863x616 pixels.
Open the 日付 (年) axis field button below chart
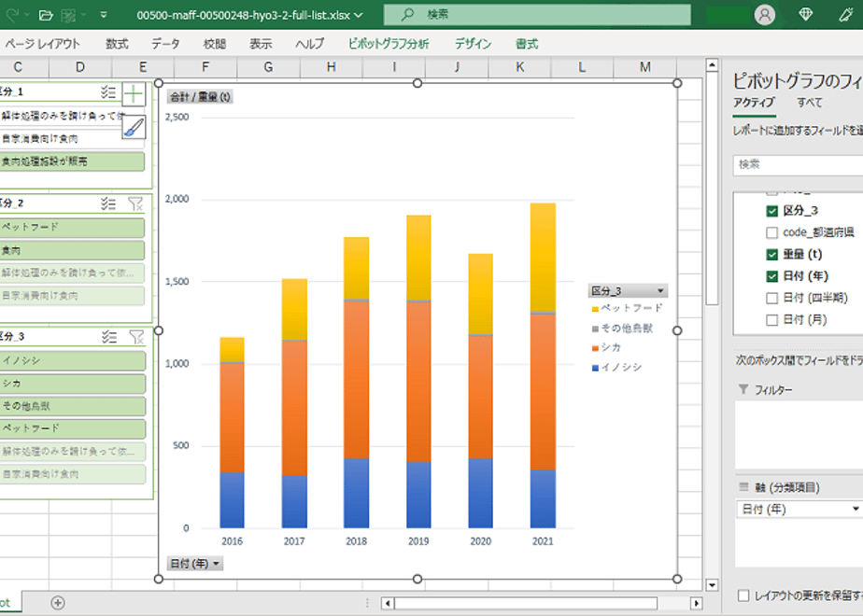coord(195,563)
